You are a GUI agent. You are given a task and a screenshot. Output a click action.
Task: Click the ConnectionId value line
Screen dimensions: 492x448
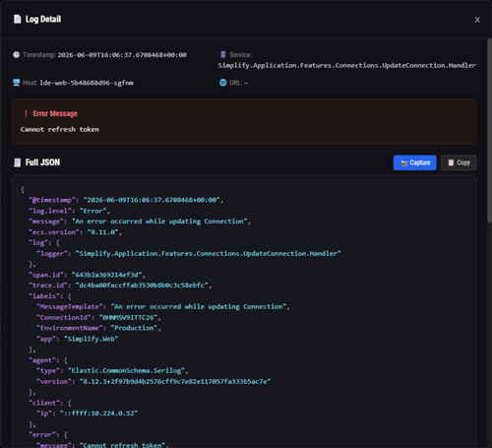[99, 317]
